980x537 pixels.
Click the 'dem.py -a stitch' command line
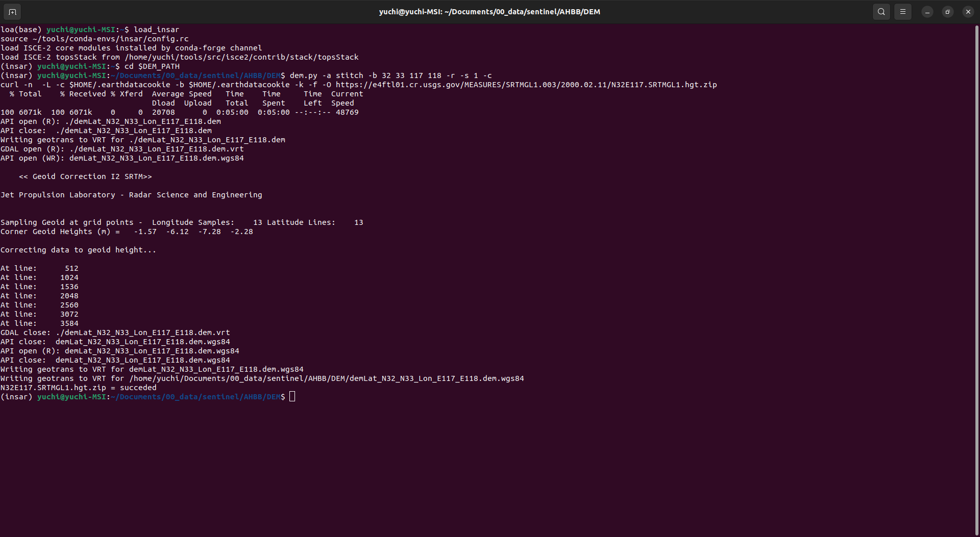pyautogui.click(x=391, y=75)
